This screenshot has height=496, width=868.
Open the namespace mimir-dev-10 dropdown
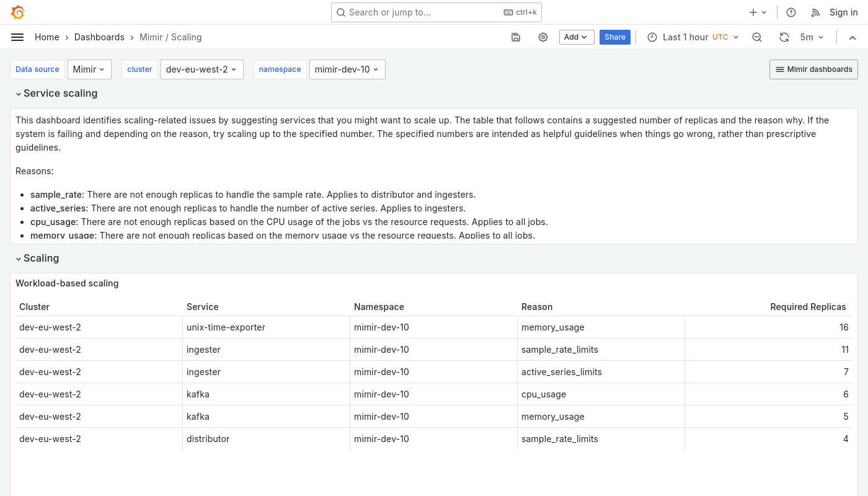(347, 69)
